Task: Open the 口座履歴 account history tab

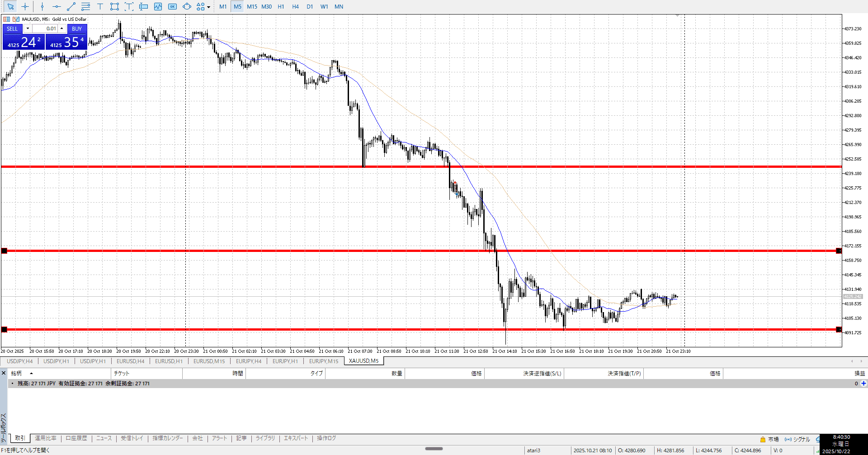Action: (x=76, y=438)
